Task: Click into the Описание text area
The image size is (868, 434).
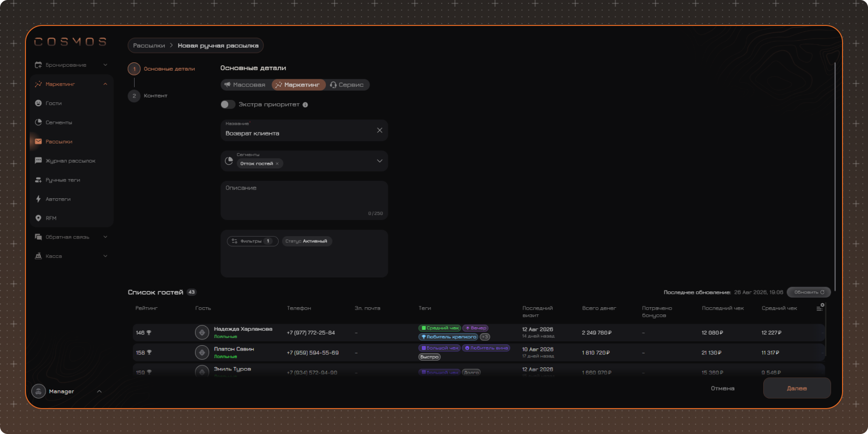Action: point(304,200)
